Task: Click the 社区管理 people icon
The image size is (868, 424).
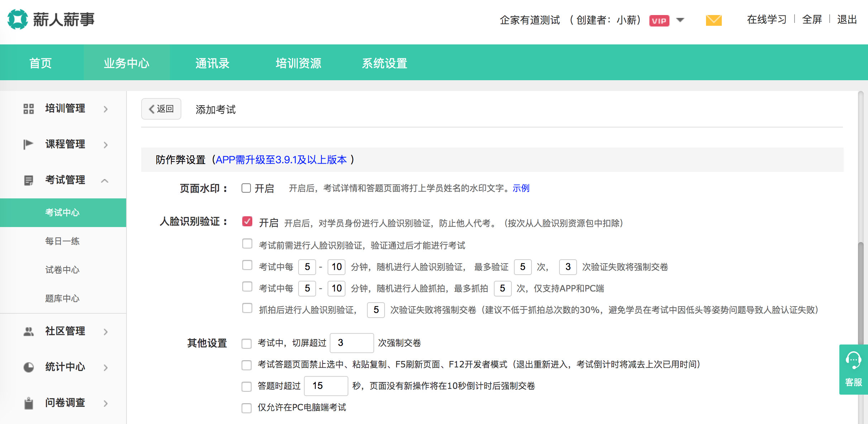Action: click(29, 331)
